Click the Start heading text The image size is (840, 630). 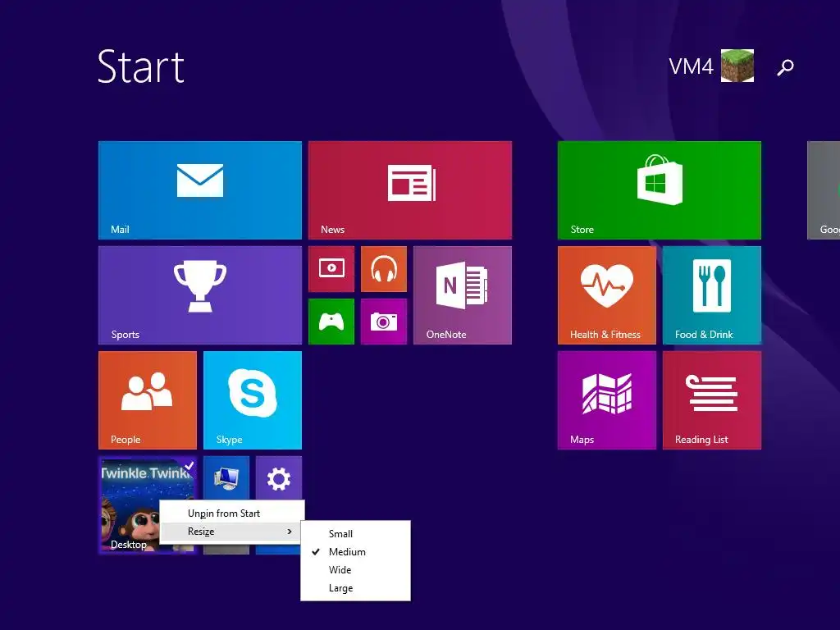pyautogui.click(x=141, y=66)
